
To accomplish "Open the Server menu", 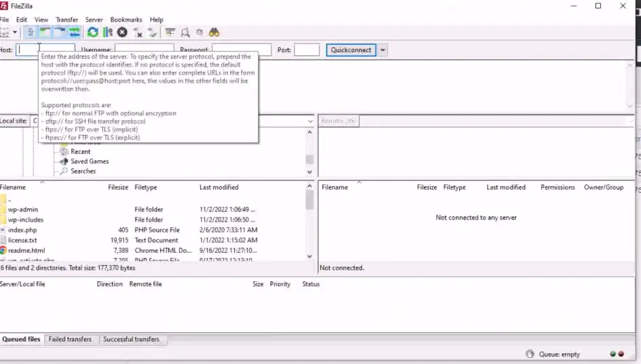I will click(x=94, y=20).
